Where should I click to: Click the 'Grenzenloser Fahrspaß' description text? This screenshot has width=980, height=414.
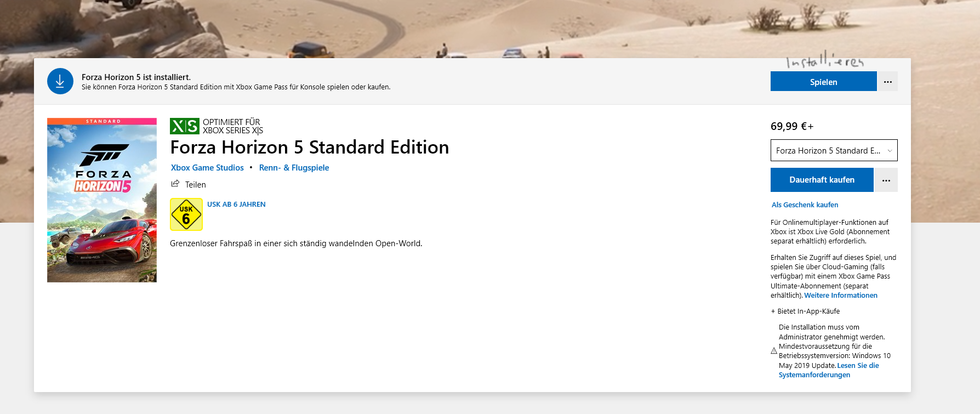pyautogui.click(x=296, y=243)
